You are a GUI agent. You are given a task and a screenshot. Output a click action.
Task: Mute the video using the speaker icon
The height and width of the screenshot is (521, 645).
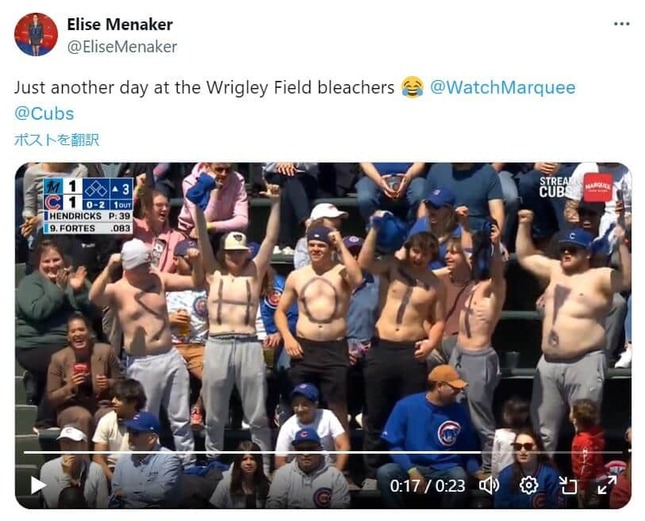(489, 486)
